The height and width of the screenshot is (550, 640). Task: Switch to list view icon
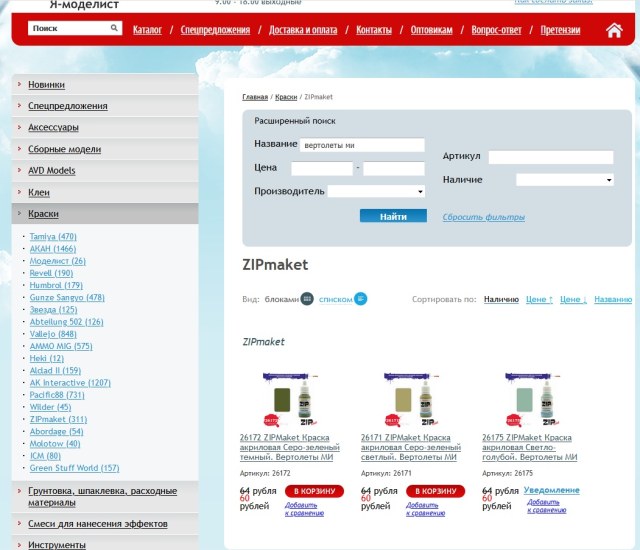tap(360, 298)
